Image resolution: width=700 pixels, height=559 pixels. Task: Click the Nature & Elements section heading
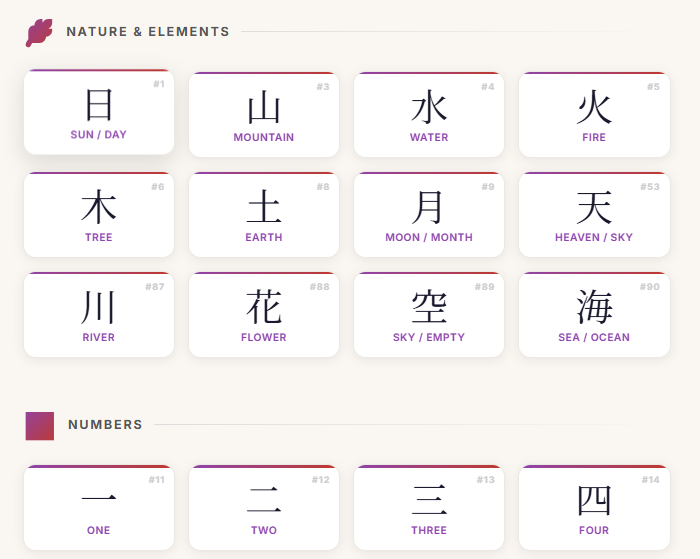tap(148, 32)
